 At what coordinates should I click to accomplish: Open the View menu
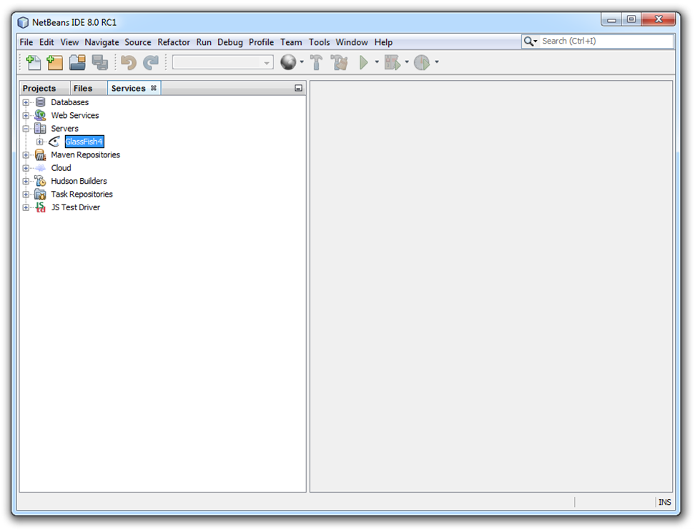click(70, 42)
